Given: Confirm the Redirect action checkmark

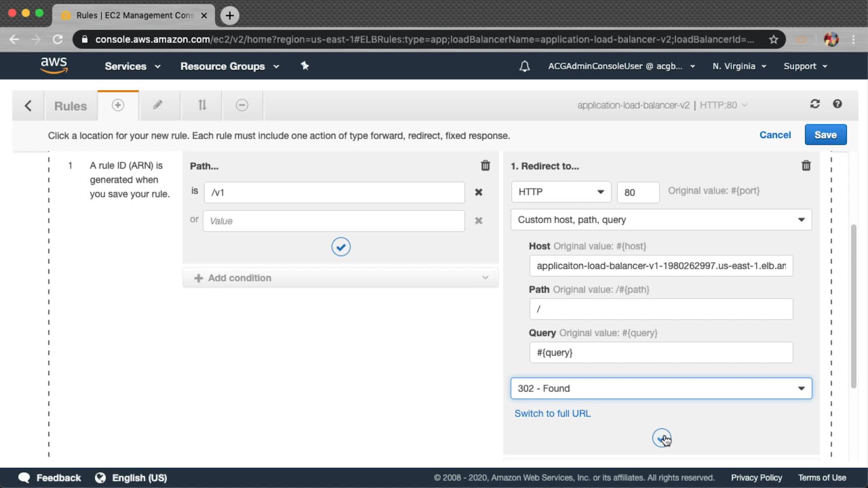Looking at the screenshot, I should coord(661,438).
